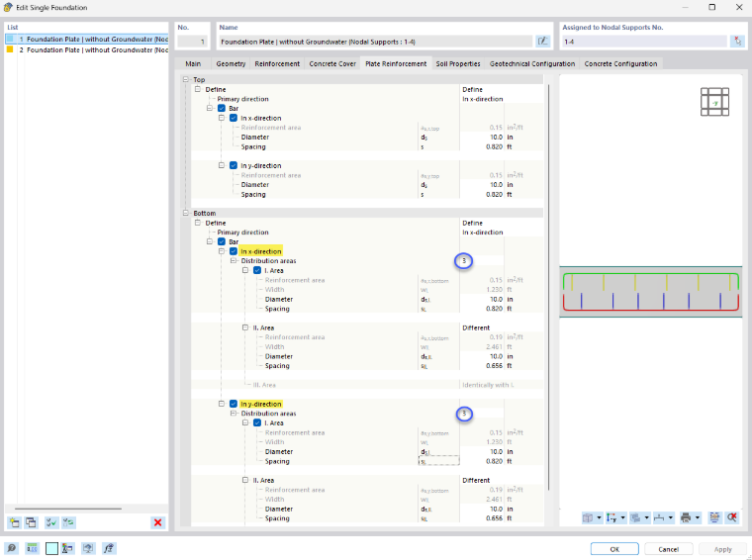
Task: Switch to the Main tab
Action: click(193, 63)
